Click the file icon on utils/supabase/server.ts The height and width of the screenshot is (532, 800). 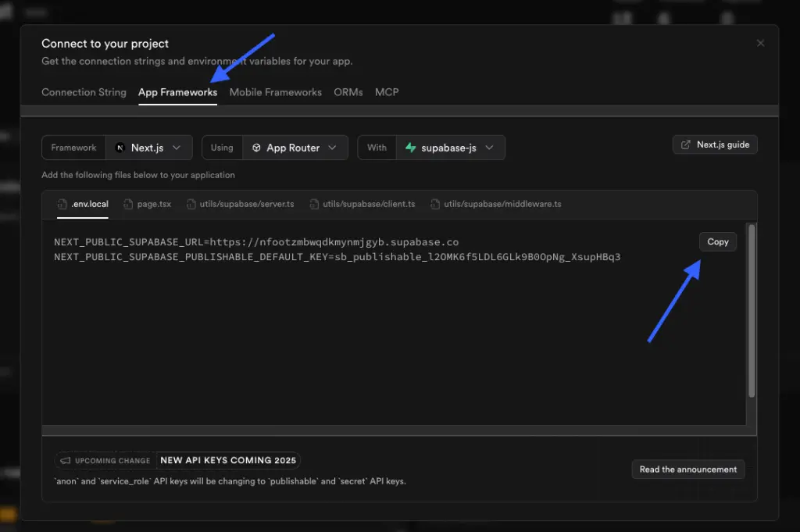tap(191, 204)
